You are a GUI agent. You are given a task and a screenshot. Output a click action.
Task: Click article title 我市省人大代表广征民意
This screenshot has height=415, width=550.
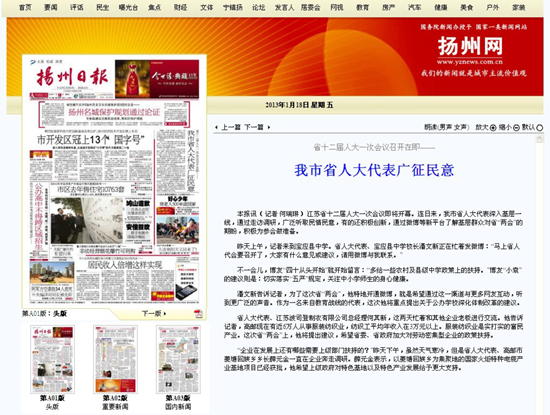coord(374,170)
